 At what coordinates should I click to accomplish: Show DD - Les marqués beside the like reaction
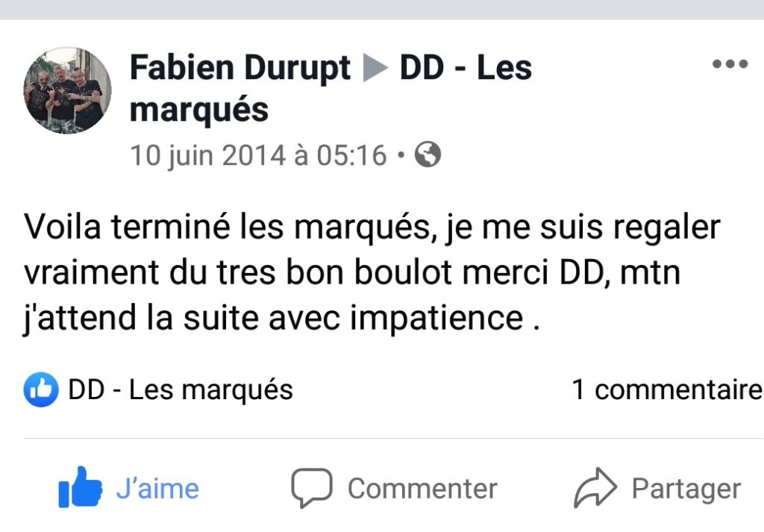(x=180, y=389)
